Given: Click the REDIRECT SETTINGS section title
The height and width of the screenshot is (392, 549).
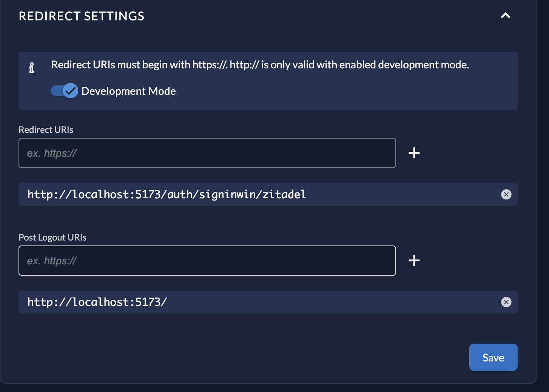Looking at the screenshot, I should [82, 16].
